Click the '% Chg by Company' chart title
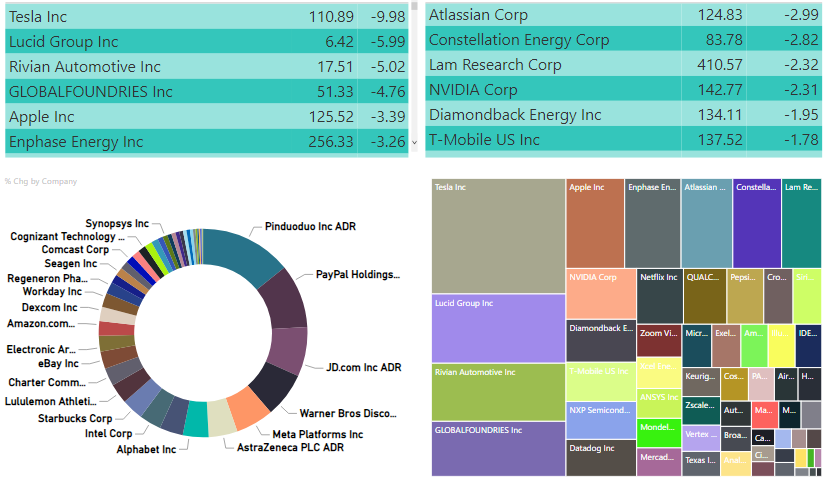Viewport: 824px width, 479px height. (x=41, y=181)
